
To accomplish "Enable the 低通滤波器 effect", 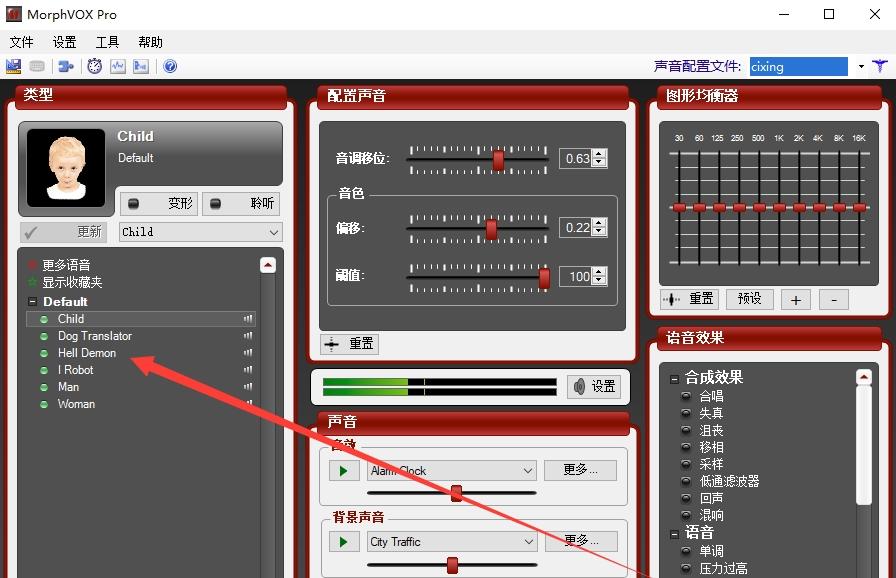I will click(x=686, y=481).
